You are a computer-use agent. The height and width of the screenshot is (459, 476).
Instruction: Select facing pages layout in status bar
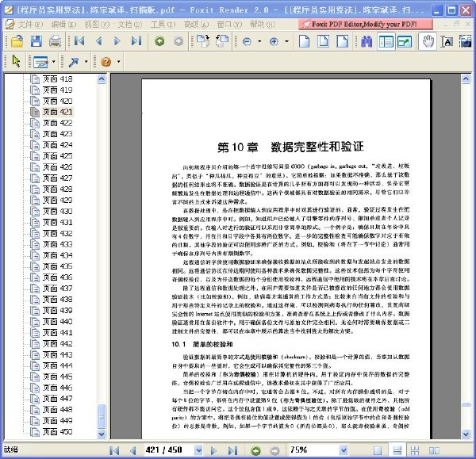(x=434, y=450)
